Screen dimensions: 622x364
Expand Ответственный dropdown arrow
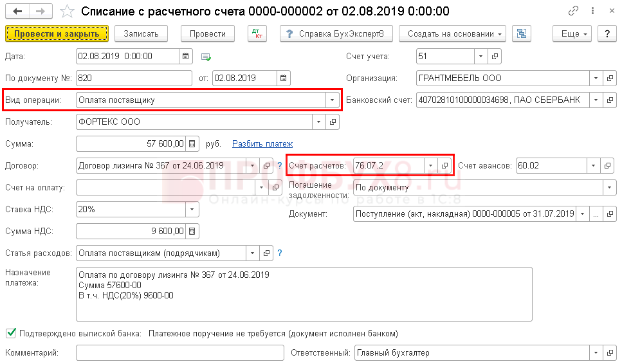coord(596,352)
